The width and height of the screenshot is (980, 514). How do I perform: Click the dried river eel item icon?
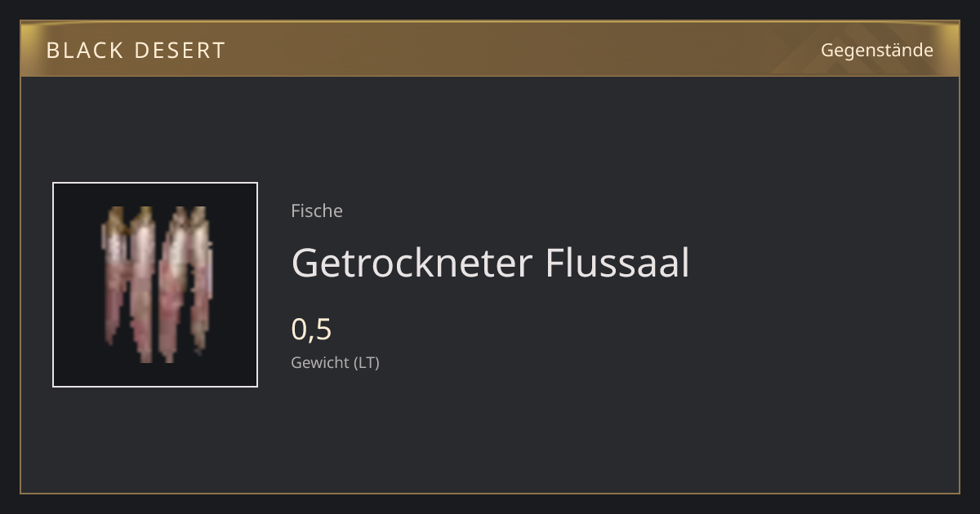157,285
